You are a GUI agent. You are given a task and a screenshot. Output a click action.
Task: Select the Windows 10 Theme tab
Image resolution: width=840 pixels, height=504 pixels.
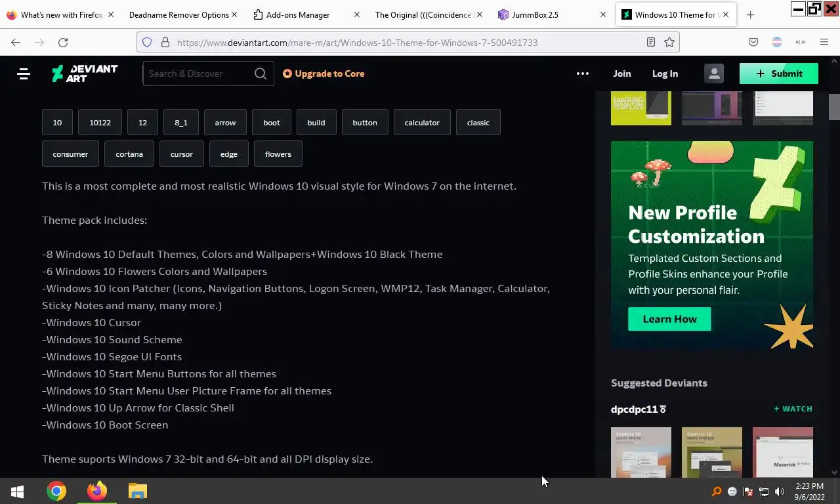coord(675,14)
